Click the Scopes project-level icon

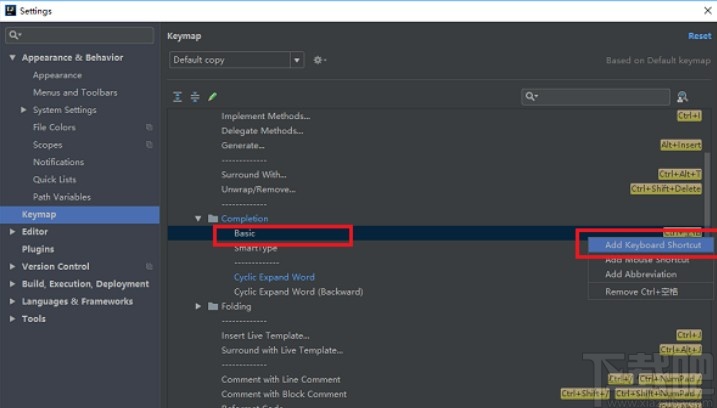click(x=149, y=145)
